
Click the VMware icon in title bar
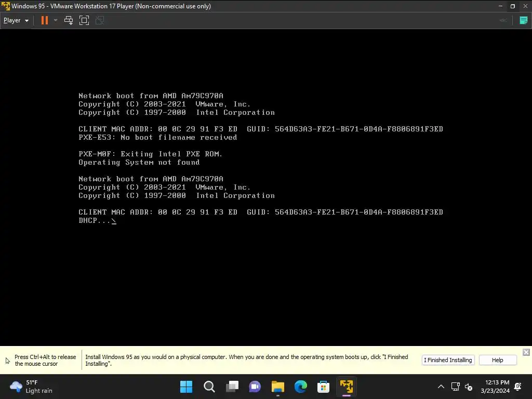pyautogui.click(x=5, y=6)
